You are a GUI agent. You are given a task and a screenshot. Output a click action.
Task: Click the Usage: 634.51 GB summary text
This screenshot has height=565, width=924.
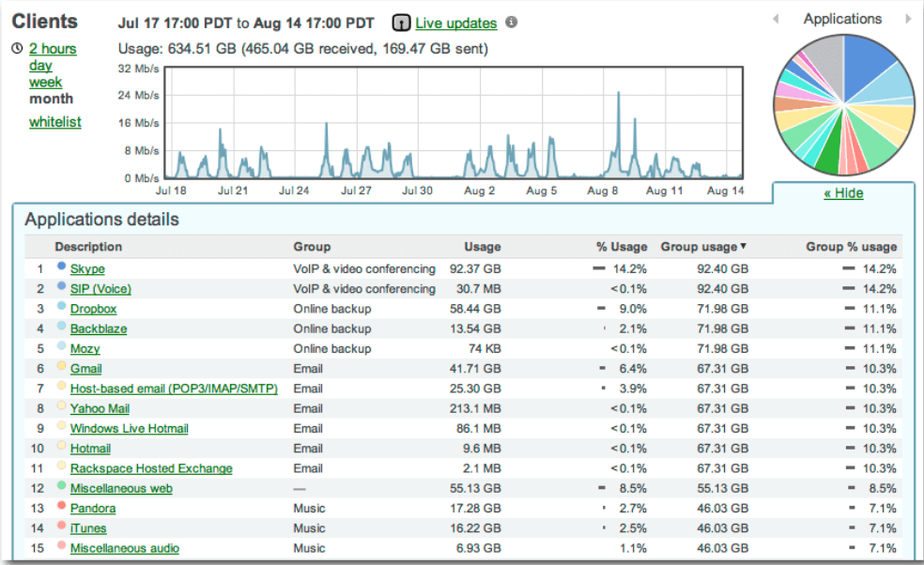(x=303, y=49)
